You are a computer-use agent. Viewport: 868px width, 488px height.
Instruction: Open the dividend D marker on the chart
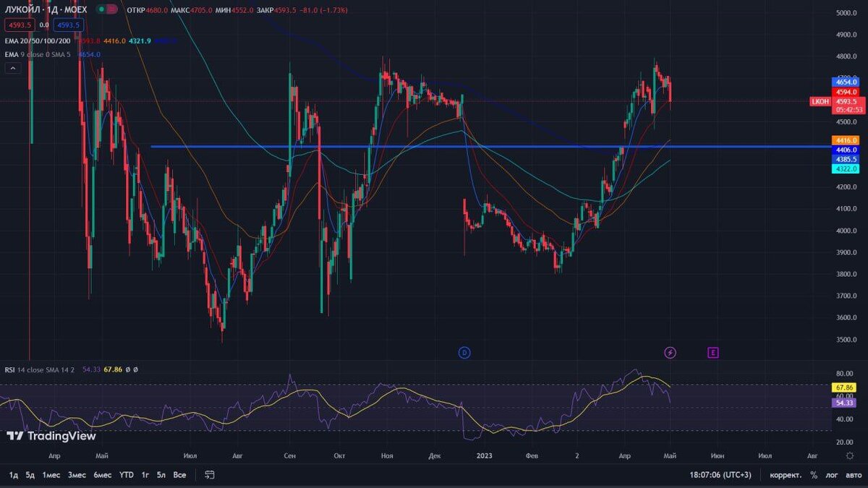coord(464,353)
